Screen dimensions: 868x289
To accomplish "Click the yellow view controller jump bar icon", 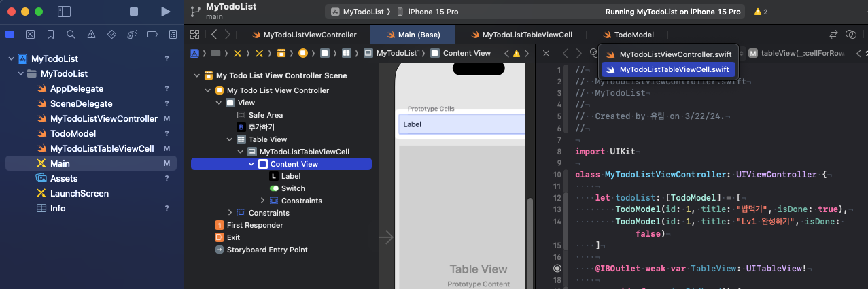I will point(302,53).
